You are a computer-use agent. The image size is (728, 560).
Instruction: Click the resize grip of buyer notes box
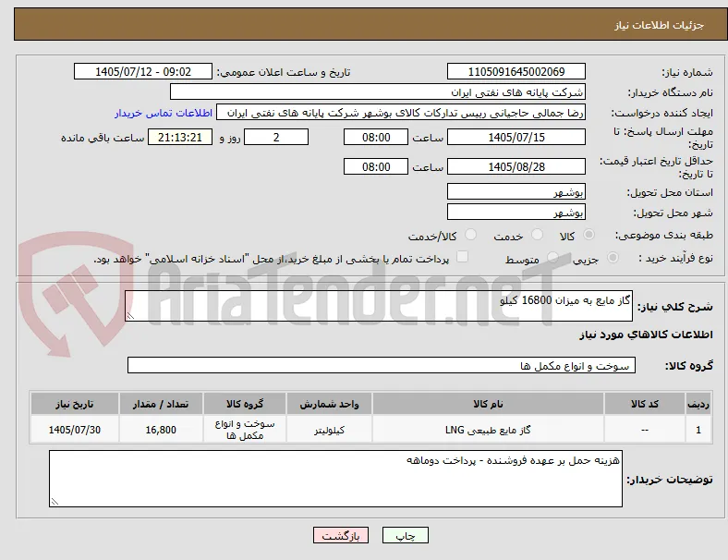click(55, 502)
